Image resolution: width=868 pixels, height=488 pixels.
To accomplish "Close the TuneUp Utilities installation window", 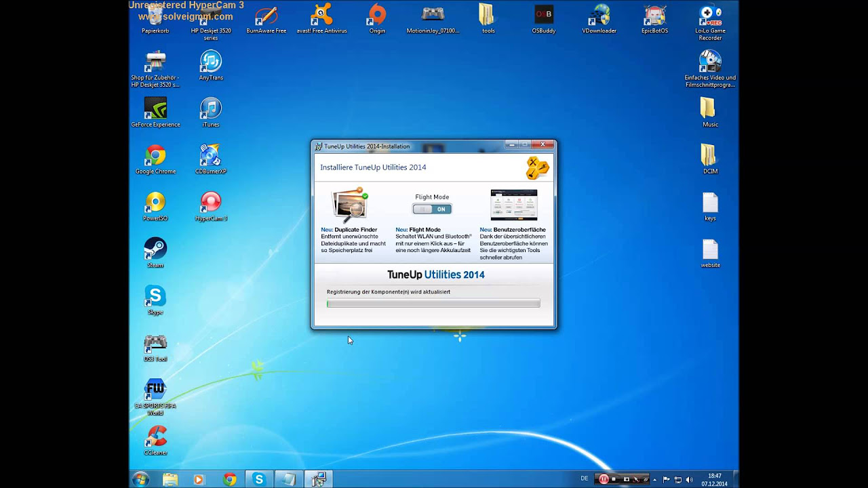I will (542, 144).
